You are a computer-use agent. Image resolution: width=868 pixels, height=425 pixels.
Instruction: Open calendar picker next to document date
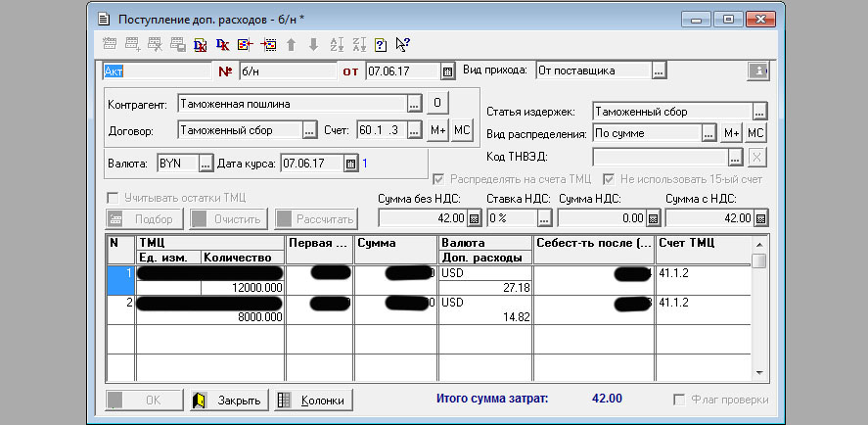[447, 71]
